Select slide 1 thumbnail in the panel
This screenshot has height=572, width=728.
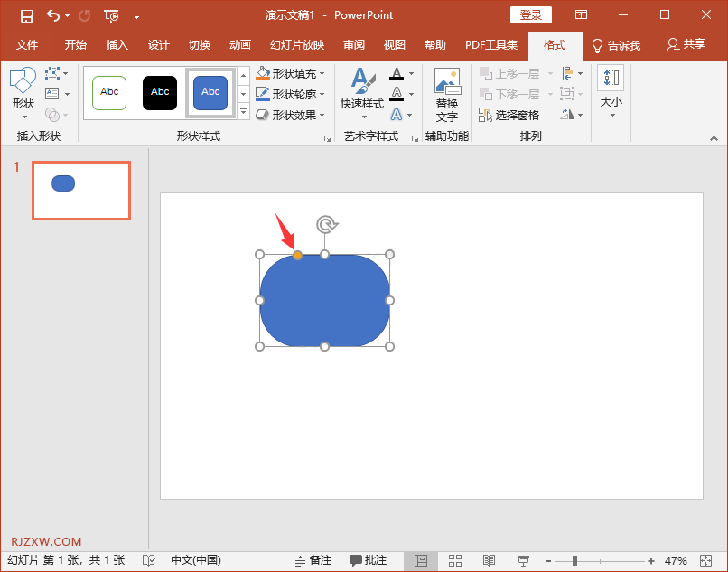[x=81, y=191]
